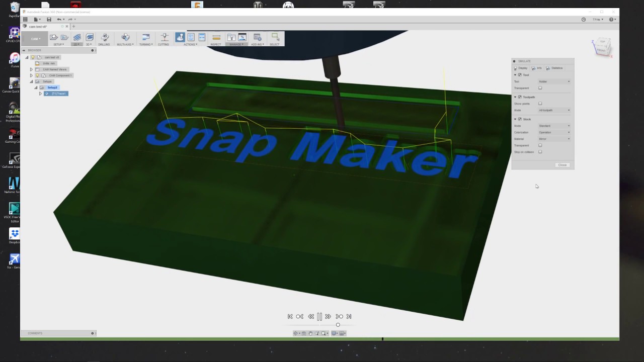
Task: Select the Turning tool icon
Action: (x=146, y=37)
